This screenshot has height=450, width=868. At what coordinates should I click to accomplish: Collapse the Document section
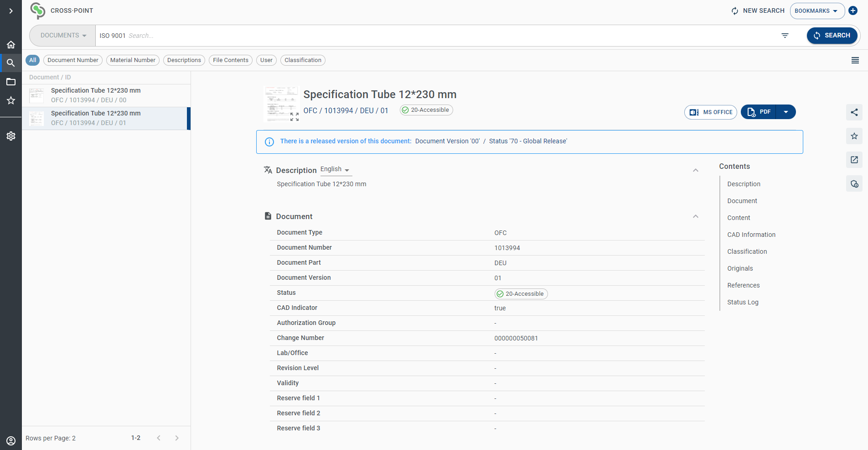pos(696,216)
